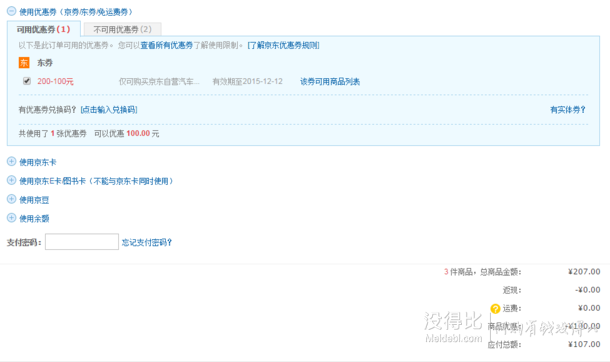Collapse the 使用优惠券 section
Screen dimensions: 610x362
click(12, 11)
